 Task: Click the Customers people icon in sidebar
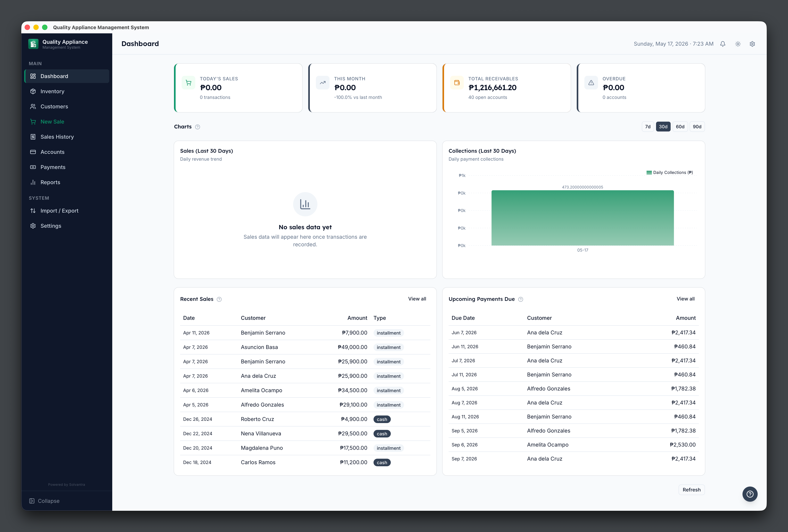tap(33, 106)
